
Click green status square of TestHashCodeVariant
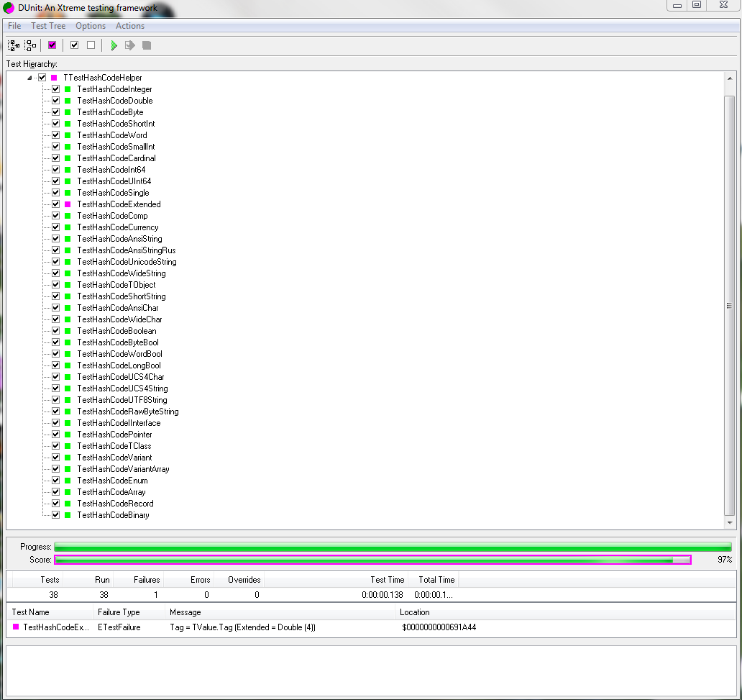click(x=68, y=458)
